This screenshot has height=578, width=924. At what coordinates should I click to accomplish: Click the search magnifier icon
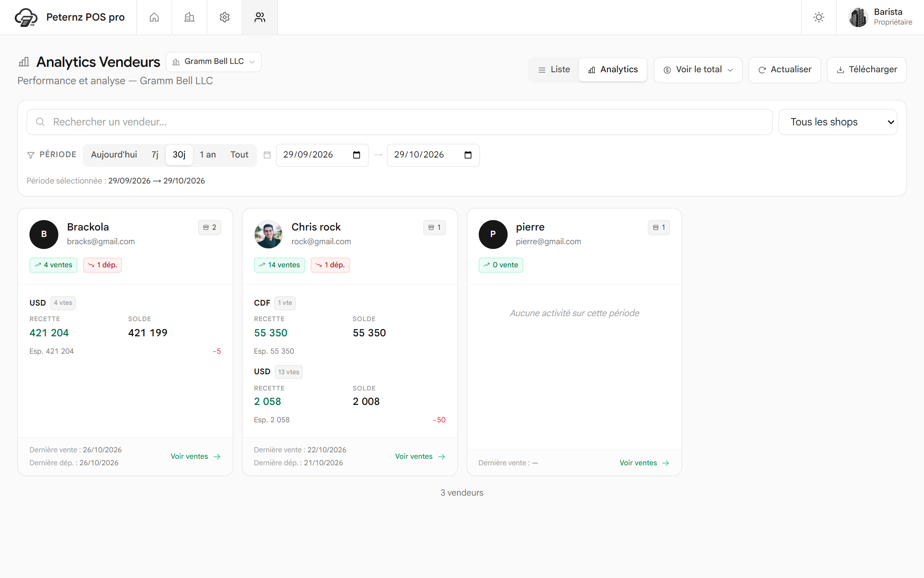pyautogui.click(x=40, y=122)
